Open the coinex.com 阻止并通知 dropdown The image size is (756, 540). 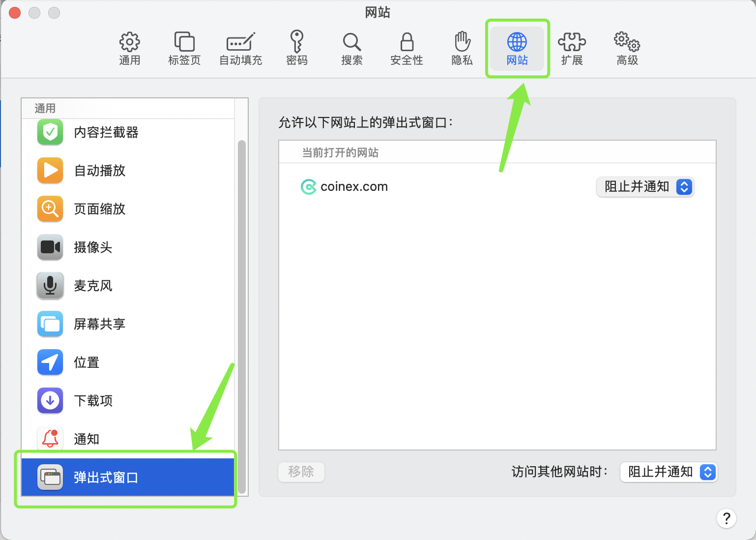(645, 187)
